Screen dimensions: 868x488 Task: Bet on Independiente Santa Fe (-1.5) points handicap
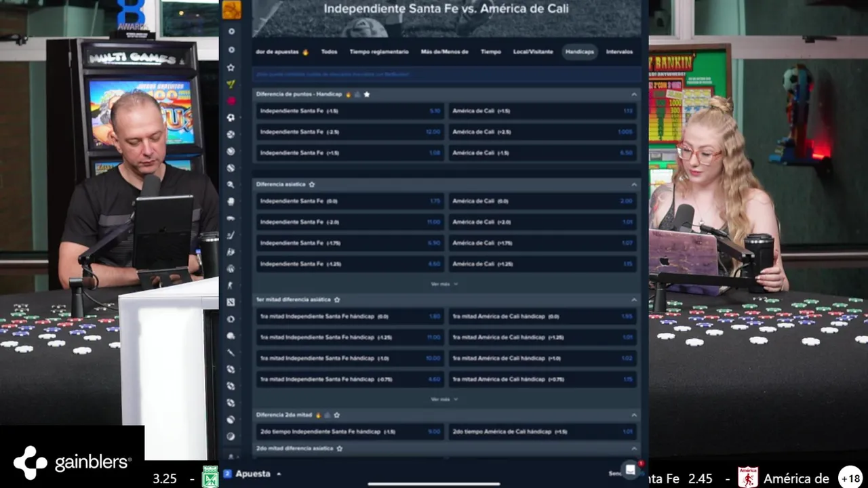(350, 111)
